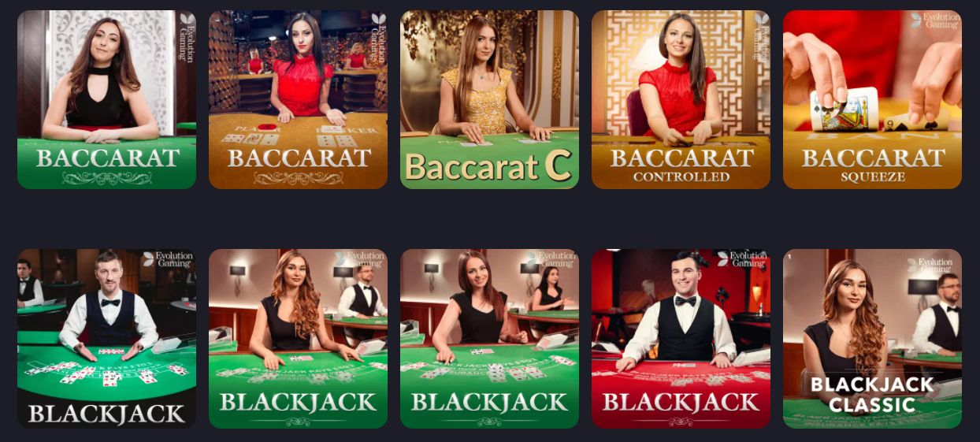980x442 pixels.
Task: Click the Blackjack Classic title text
Action: 872,395
